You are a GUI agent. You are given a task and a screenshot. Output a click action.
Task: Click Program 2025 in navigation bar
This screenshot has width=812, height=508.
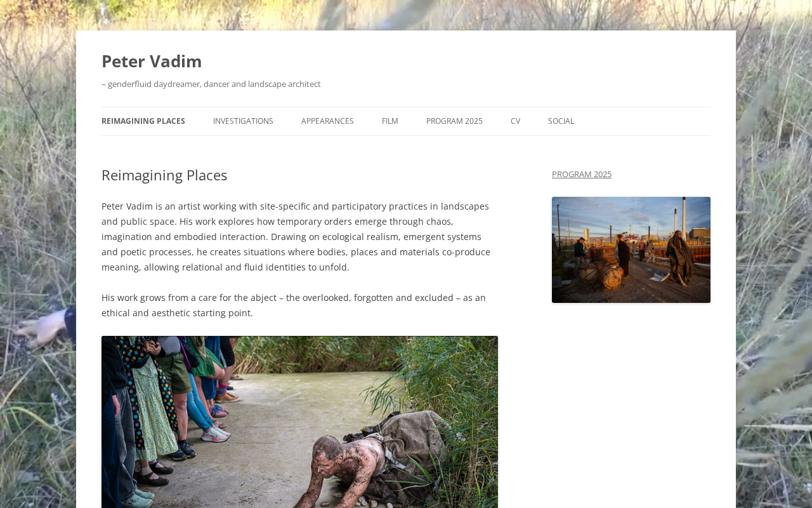[454, 121]
